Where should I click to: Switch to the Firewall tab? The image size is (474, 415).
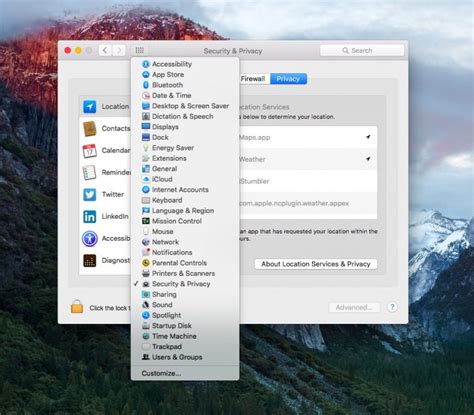[254, 79]
